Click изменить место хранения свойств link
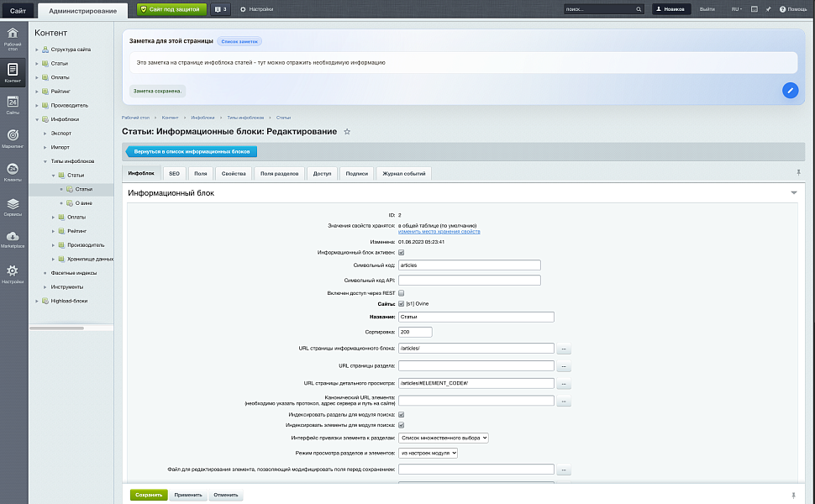The height and width of the screenshot is (504, 815). point(439,232)
